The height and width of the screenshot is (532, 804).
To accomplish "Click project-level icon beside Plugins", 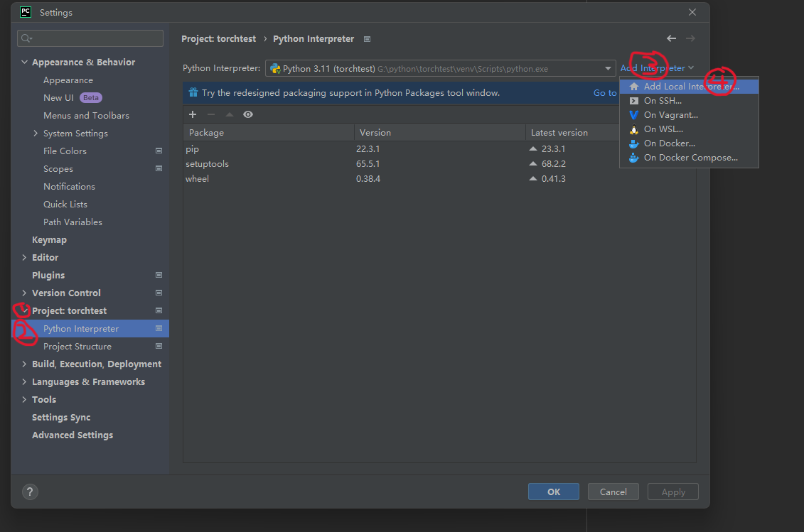I will 159,275.
